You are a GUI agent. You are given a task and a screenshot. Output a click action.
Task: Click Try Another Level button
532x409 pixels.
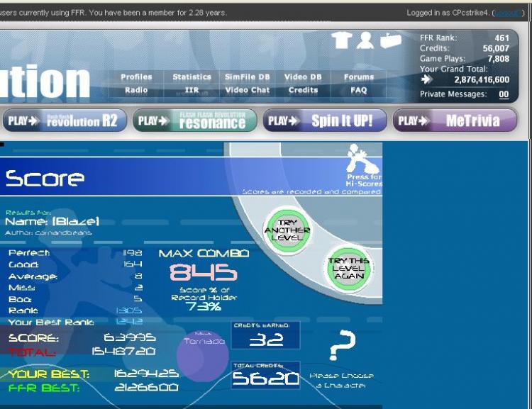[x=287, y=230]
